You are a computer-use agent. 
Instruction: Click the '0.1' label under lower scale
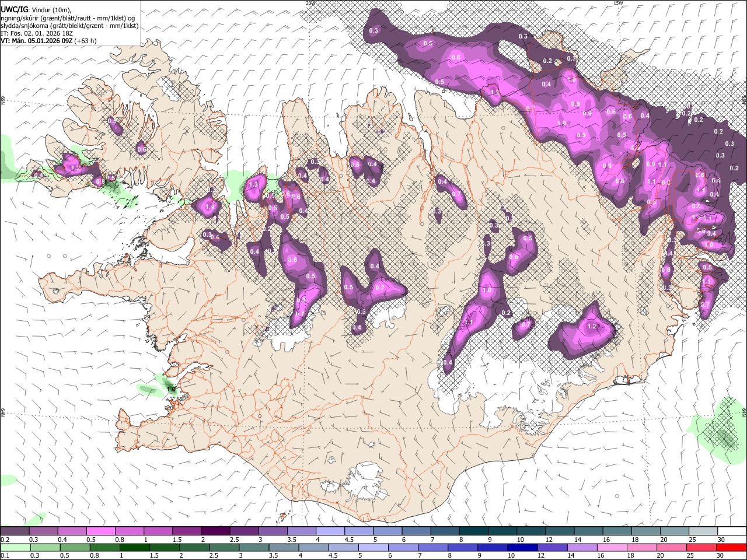(5, 556)
